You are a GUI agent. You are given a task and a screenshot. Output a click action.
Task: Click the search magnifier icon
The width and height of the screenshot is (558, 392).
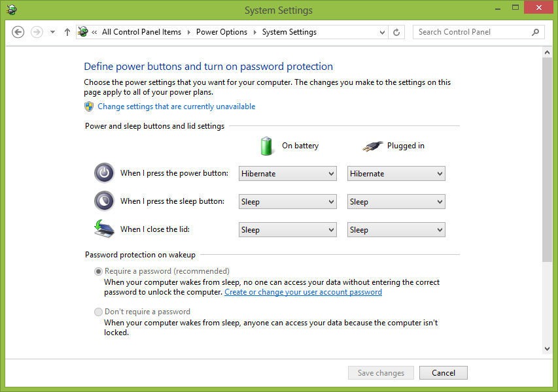pos(535,33)
